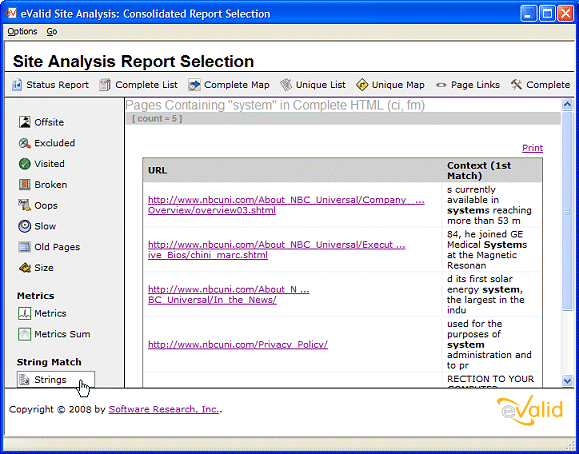Viewport: 579px width, 454px height.
Task: Select the Metrics Sum icon
Action: coord(25,334)
